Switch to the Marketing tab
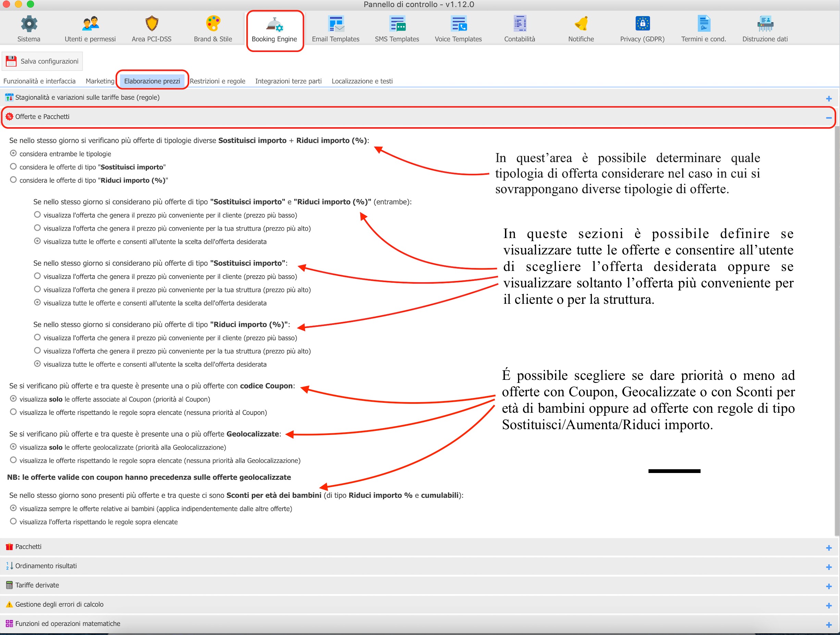 click(x=100, y=81)
